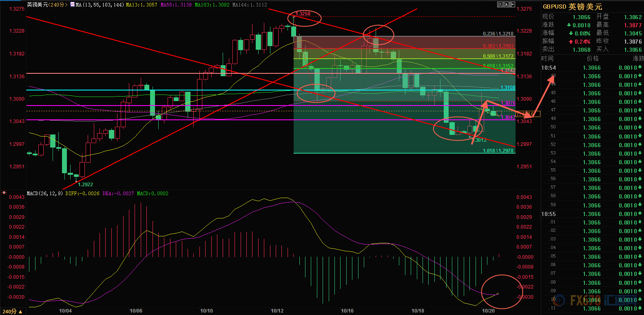Click the 1.3258 high price label

coord(303,14)
